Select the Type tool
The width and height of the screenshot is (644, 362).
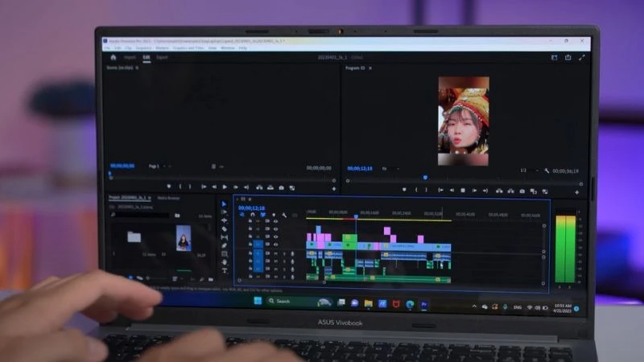225,271
